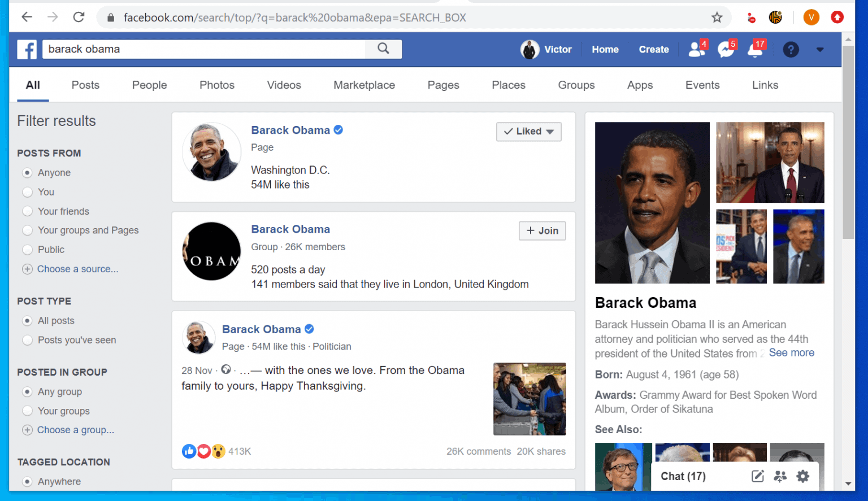The height and width of the screenshot is (501, 868).
Task: Select the Anyone radio button
Action: [27, 173]
